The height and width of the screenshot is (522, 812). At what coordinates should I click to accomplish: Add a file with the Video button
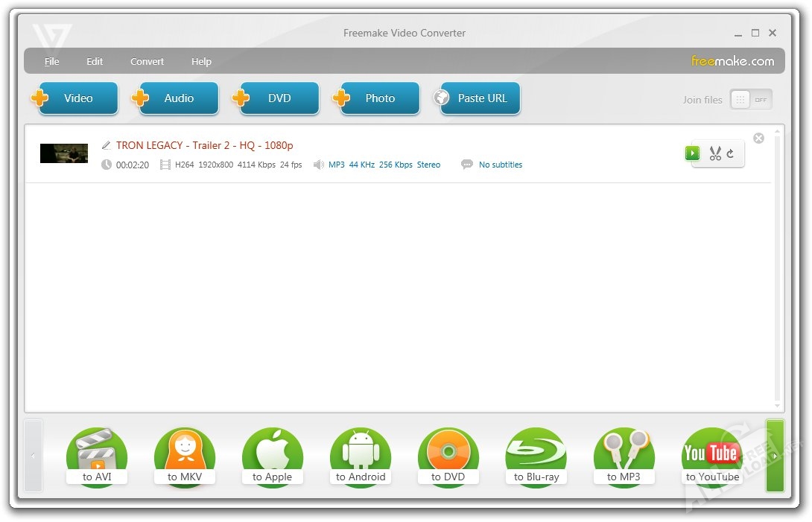77,98
